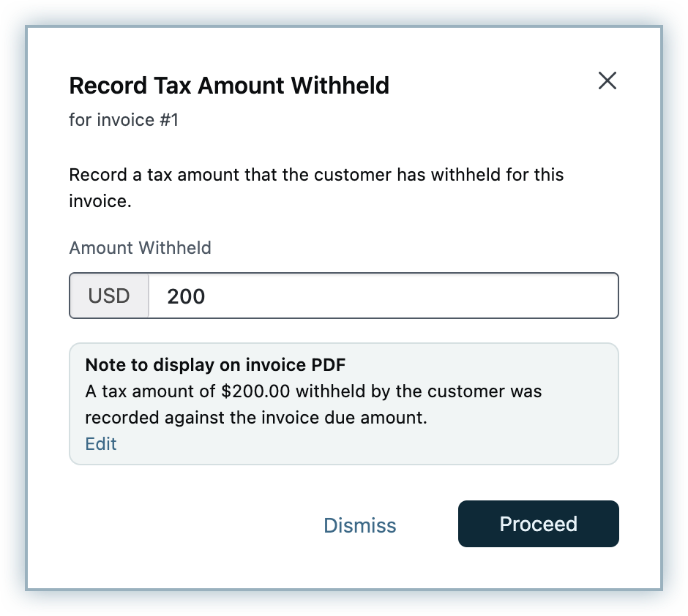688x616 pixels.
Task: Click the "recorded against the invoice due amount" line
Action: pos(255,418)
